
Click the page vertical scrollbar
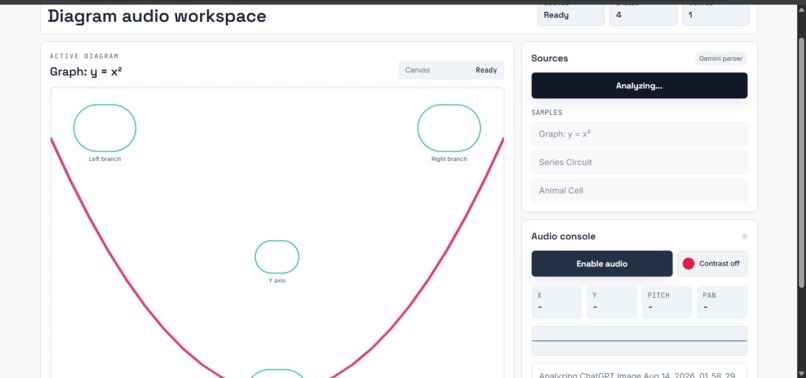(x=801, y=162)
